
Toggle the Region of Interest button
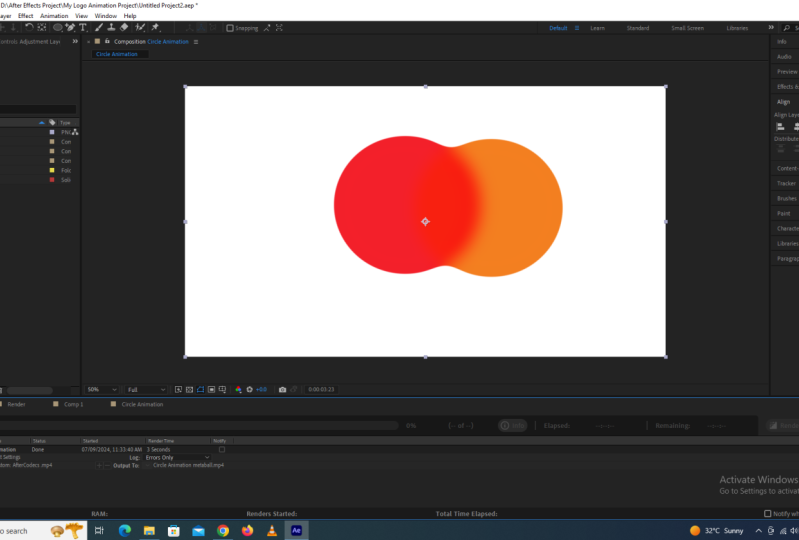pyautogui.click(x=211, y=390)
